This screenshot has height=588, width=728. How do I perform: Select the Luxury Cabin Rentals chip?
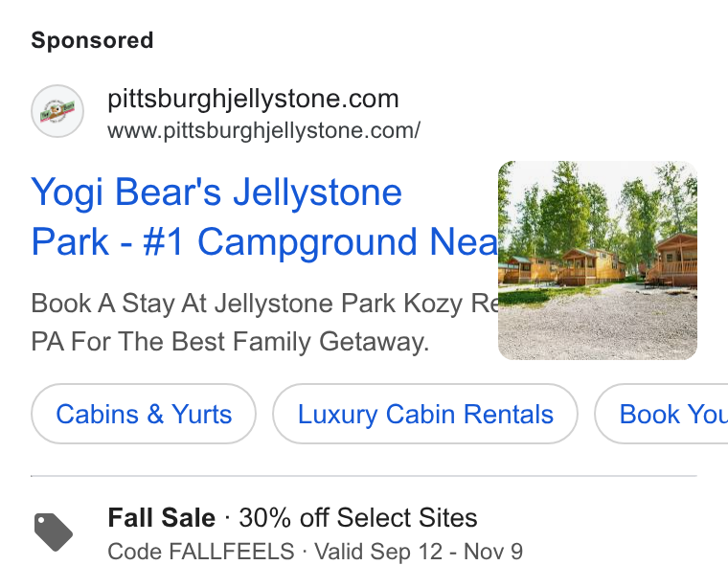[425, 414]
